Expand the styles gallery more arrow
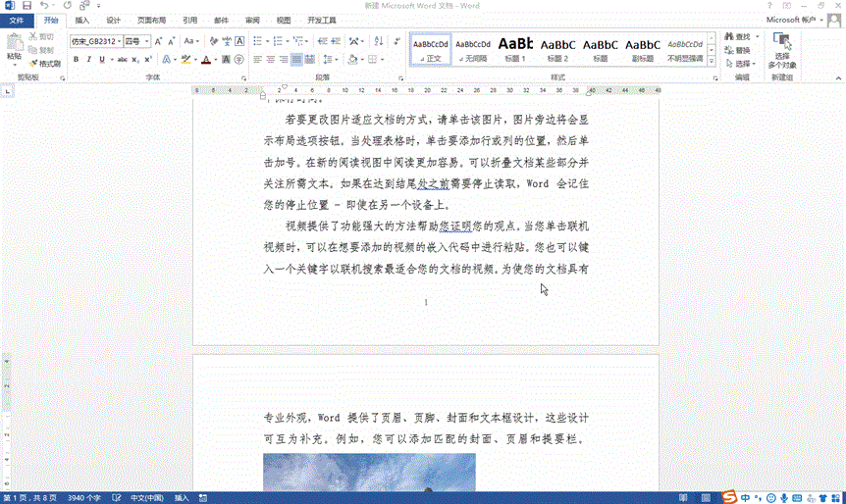 coord(713,62)
